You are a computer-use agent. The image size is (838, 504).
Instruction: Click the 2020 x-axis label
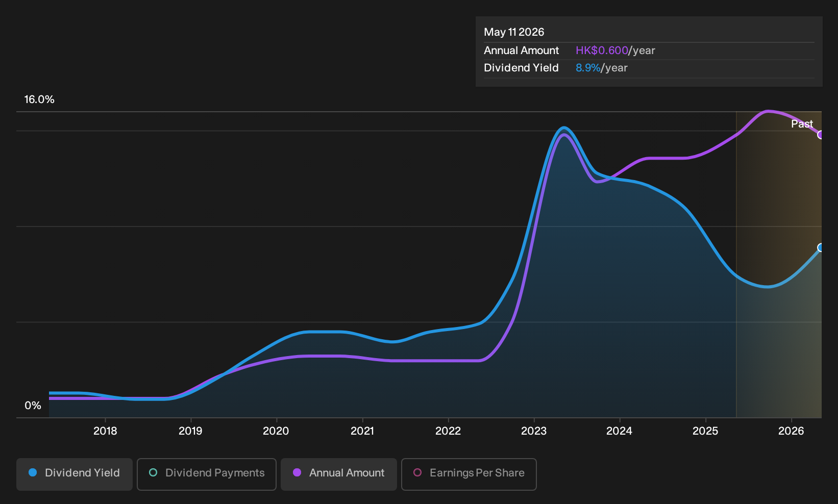point(276,431)
